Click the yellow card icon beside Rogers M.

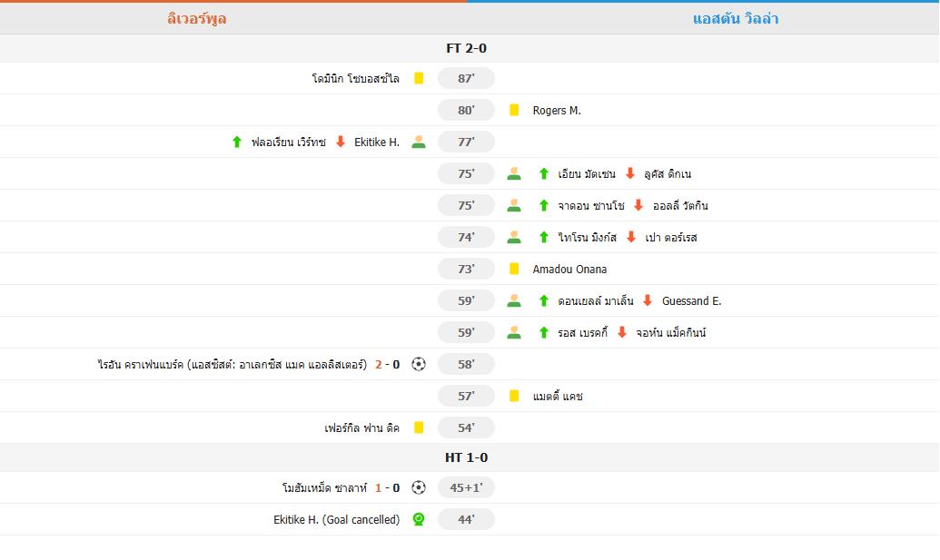514,110
